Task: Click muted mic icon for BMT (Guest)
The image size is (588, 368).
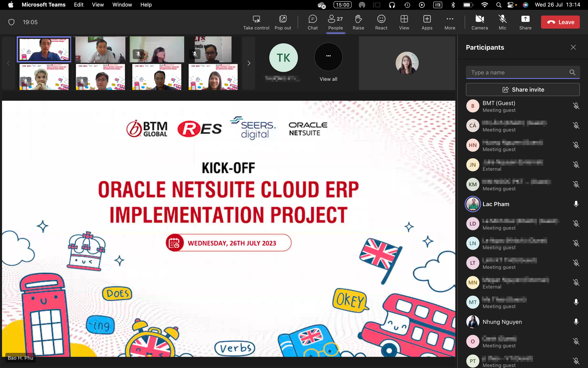Action: coord(576,106)
